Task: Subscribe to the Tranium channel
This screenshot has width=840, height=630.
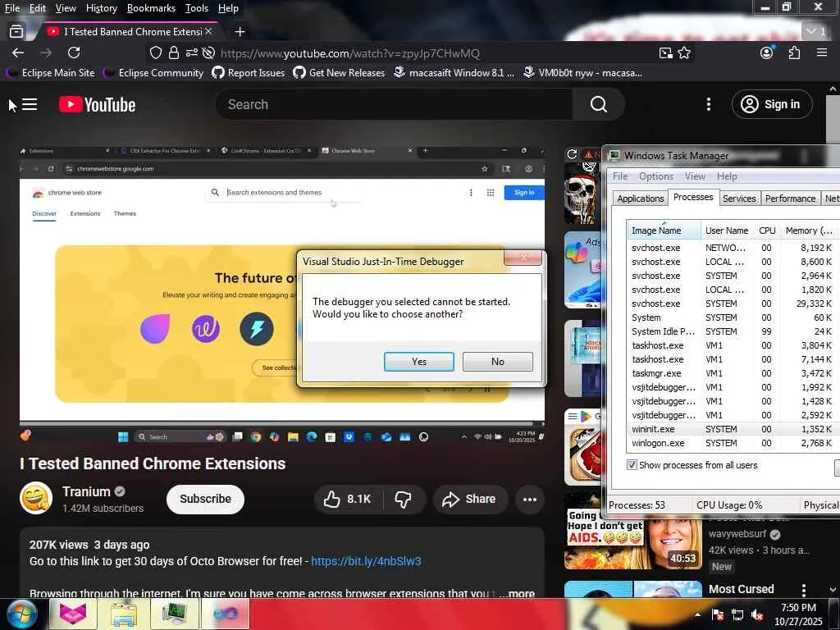Action: pyautogui.click(x=205, y=500)
